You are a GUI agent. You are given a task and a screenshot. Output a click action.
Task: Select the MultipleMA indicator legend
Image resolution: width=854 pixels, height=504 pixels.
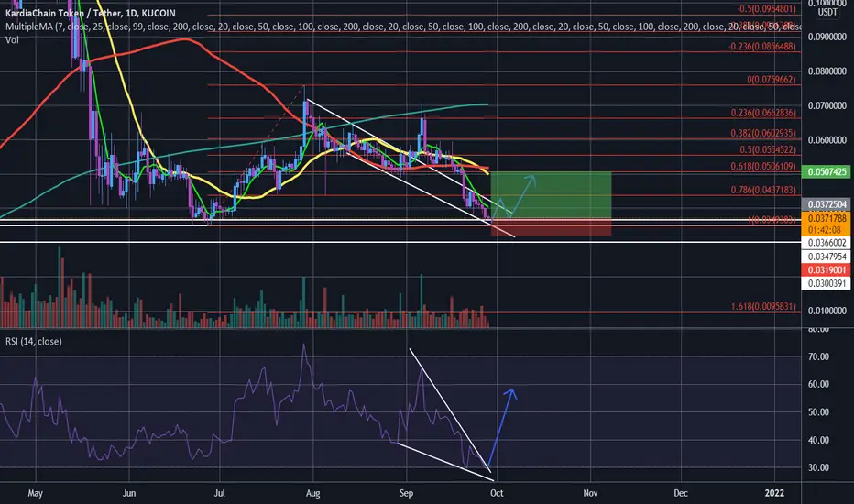[x=403, y=27]
